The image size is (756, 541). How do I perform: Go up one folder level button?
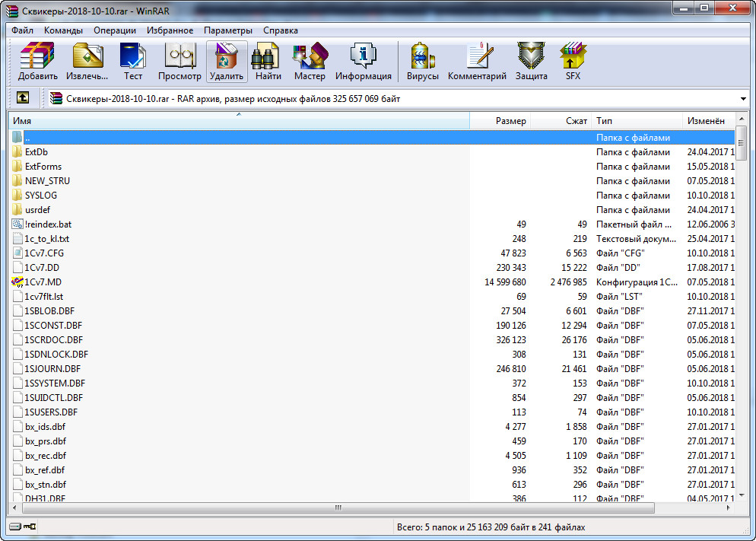pyautogui.click(x=23, y=98)
